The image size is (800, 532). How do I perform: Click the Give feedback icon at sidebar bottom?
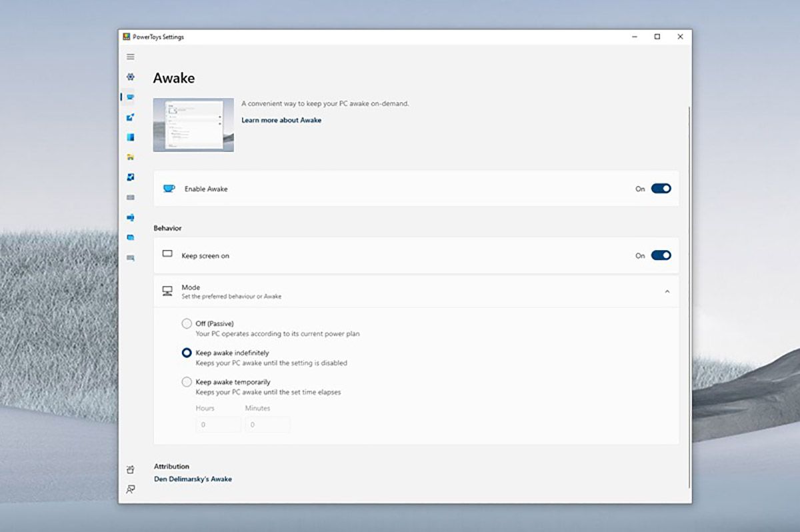131,489
